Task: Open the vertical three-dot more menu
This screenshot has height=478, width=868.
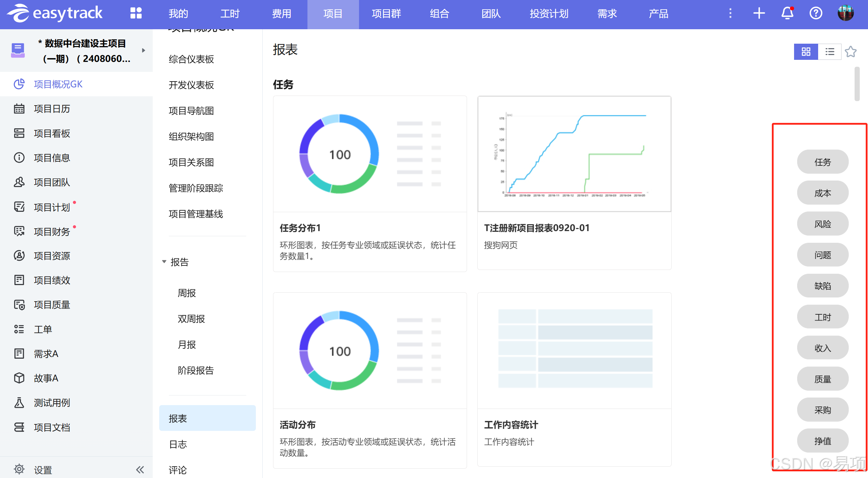Action: [730, 13]
